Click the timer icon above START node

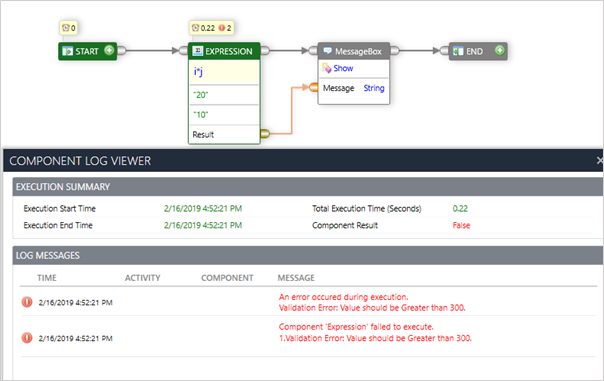pyautogui.click(x=66, y=28)
